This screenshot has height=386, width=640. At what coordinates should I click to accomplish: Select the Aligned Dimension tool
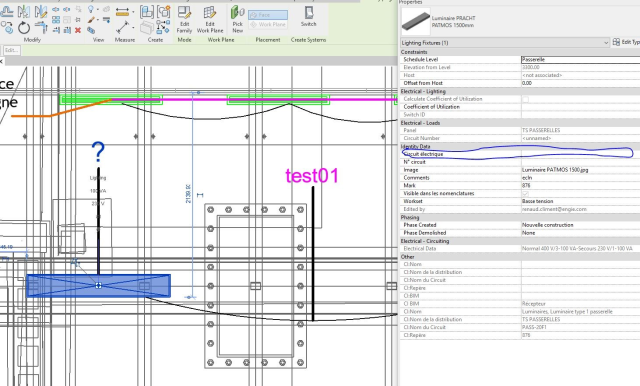coord(122,27)
